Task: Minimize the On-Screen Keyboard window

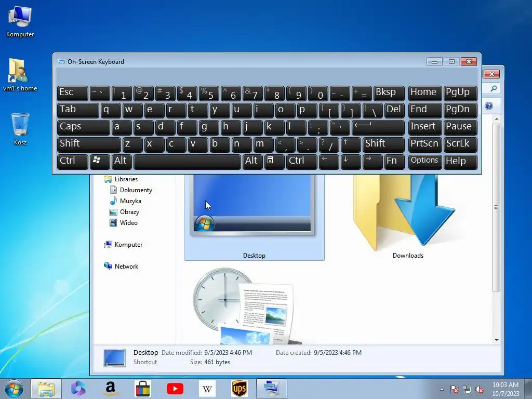Action: coord(434,62)
